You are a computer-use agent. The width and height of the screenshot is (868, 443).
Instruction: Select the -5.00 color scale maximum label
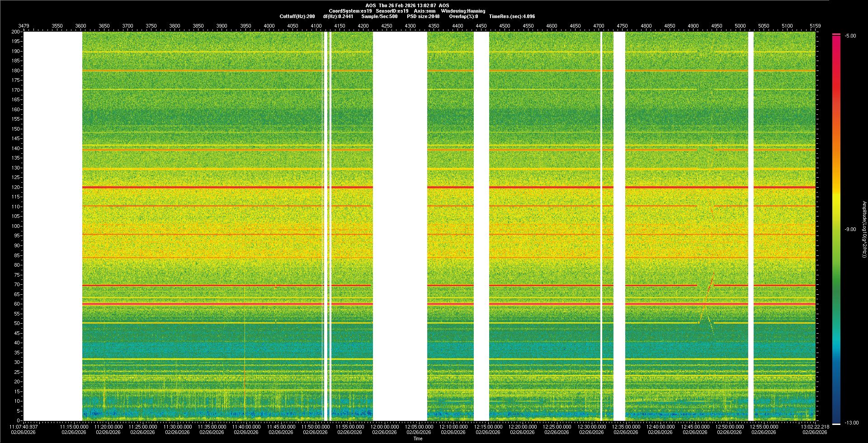coord(850,36)
